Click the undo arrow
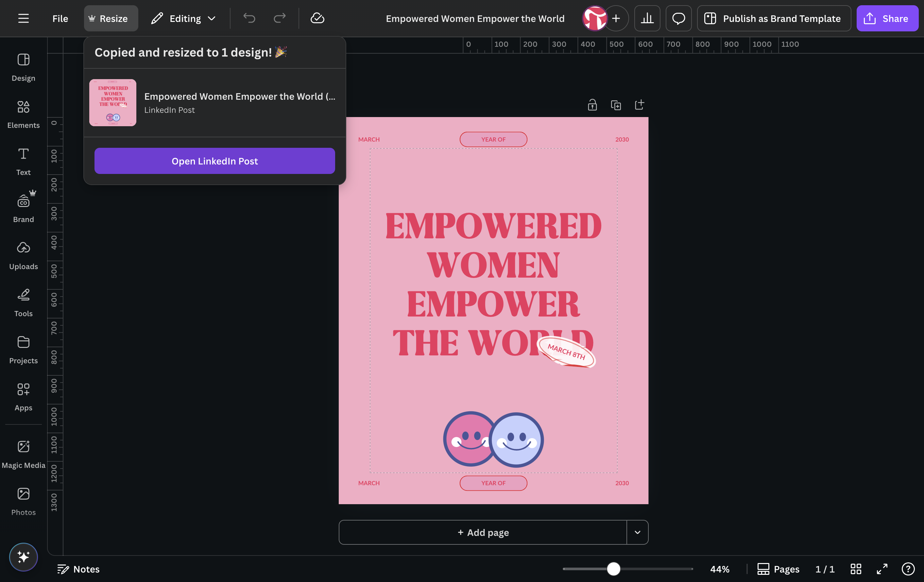Image resolution: width=924 pixels, height=582 pixels. tap(249, 18)
